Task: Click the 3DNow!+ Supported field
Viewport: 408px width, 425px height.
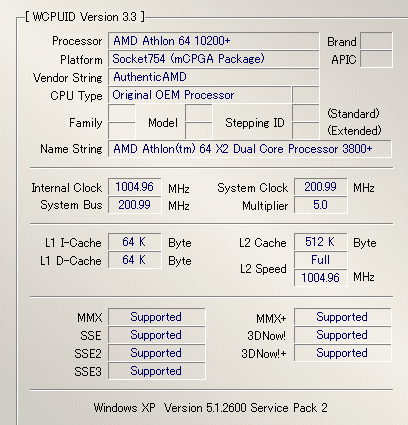Action: pos(343,353)
